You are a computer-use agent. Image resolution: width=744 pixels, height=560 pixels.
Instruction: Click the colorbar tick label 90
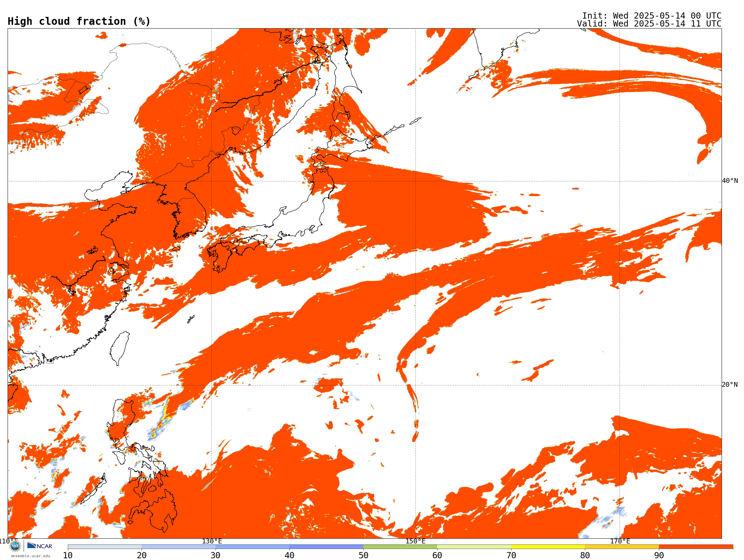(659, 556)
